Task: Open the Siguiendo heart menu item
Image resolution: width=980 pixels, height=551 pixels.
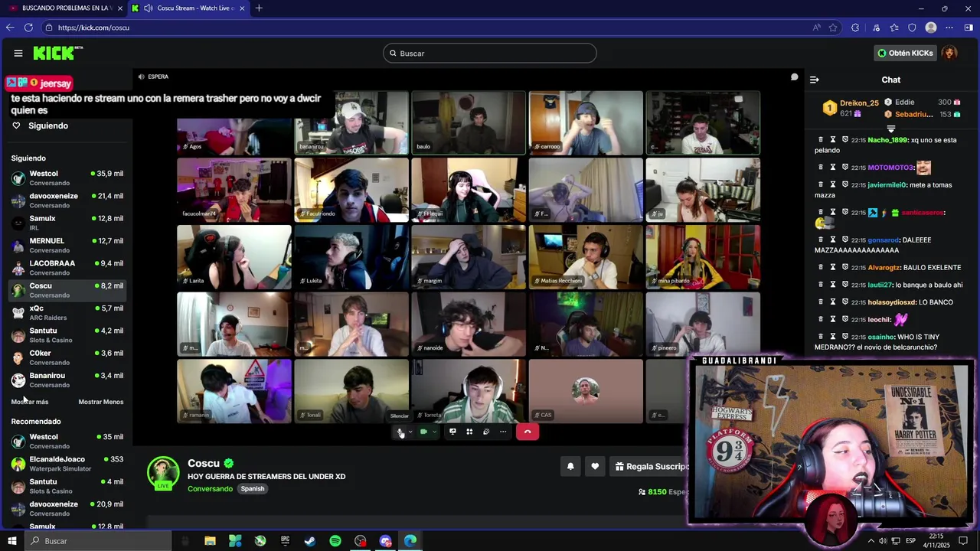Action: 47,126
